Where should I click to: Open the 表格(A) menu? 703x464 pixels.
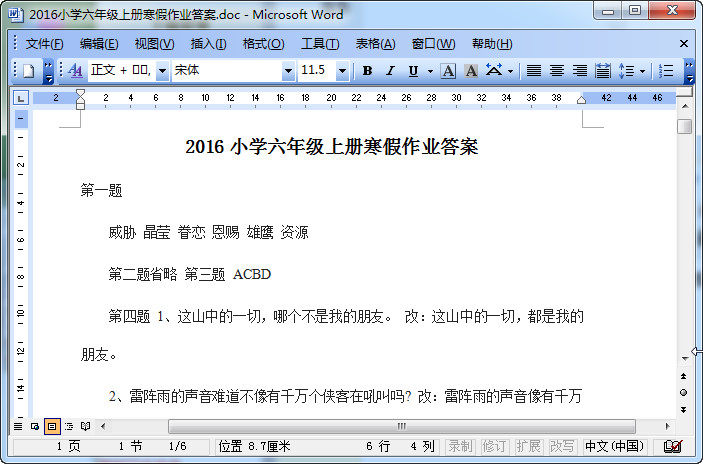pos(375,44)
